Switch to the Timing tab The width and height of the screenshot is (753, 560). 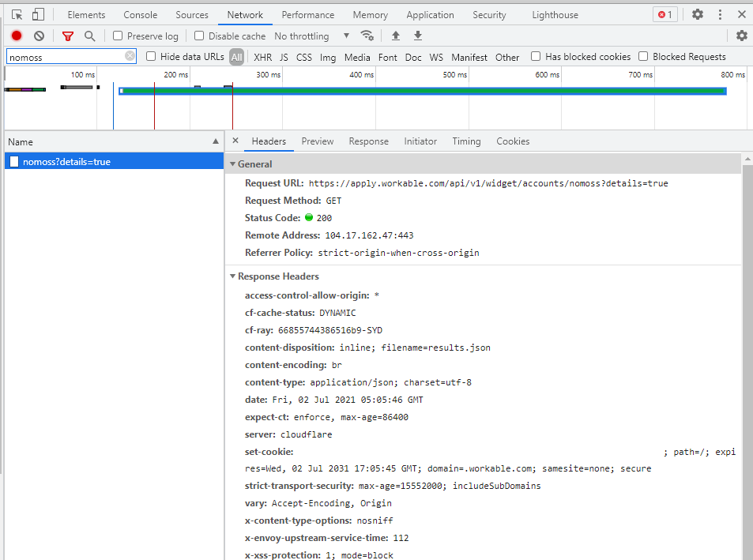point(466,141)
